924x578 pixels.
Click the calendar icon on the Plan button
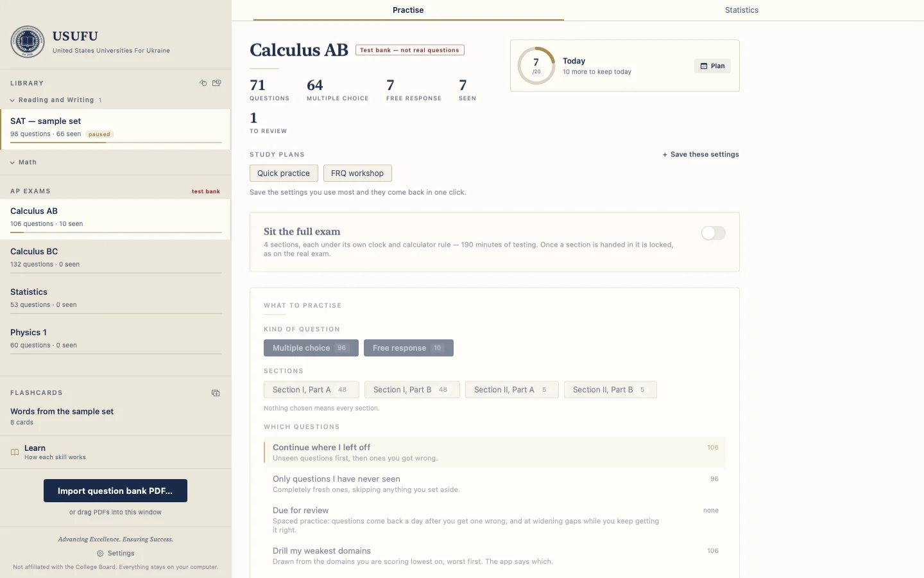point(704,66)
